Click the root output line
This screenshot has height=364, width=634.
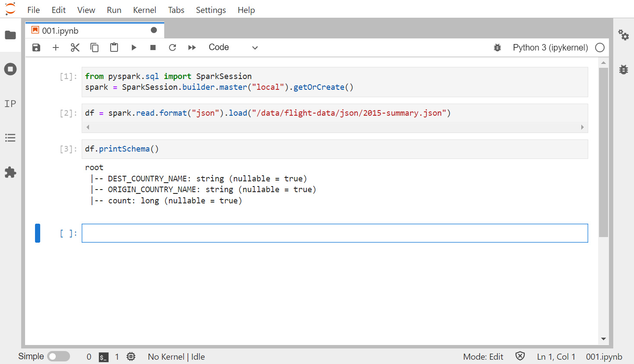pyautogui.click(x=94, y=167)
